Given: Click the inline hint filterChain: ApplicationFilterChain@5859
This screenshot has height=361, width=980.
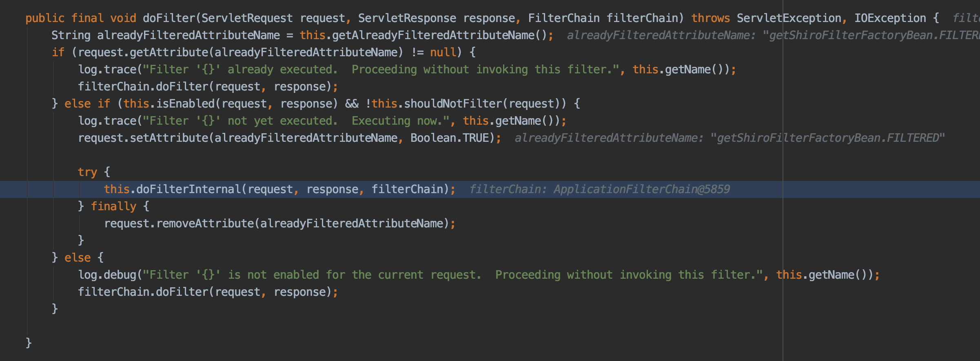Looking at the screenshot, I should click(600, 189).
